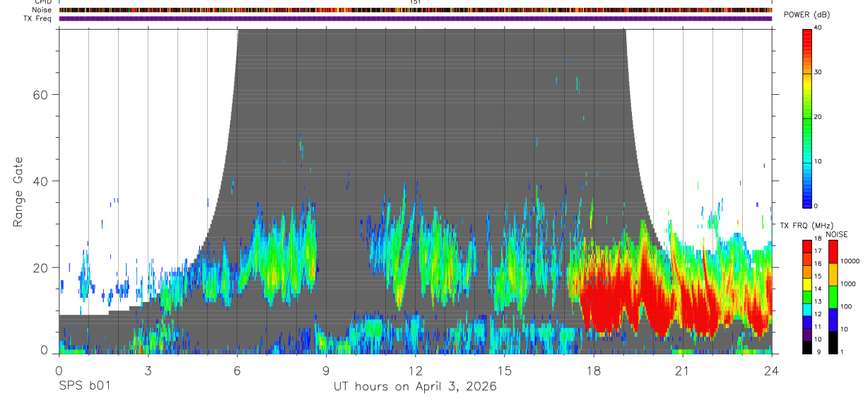Click the 1000 label on the noise scale
Image resolution: width=868 pixels, height=401 pixels.
848,284
